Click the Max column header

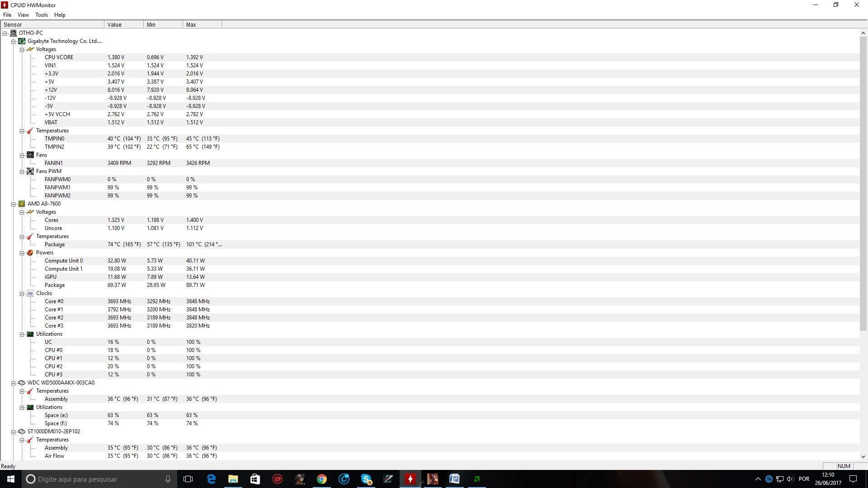(x=203, y=24)
